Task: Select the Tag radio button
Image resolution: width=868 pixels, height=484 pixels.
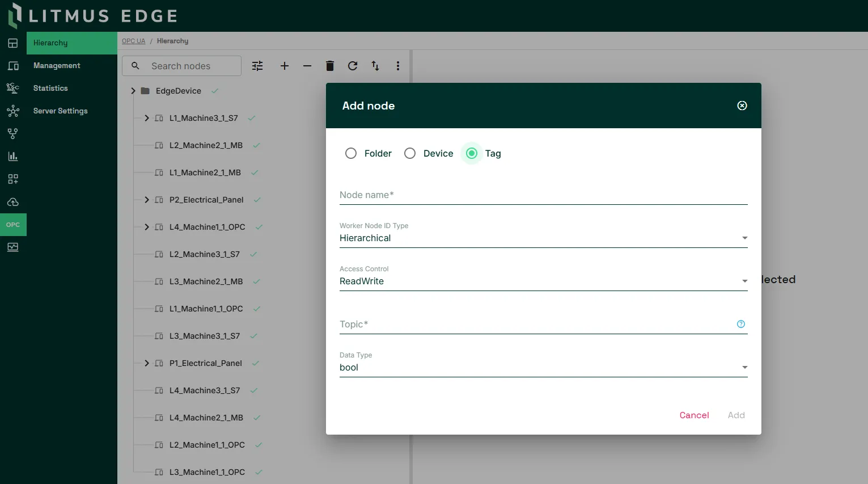Action: (x=472, y=153)
